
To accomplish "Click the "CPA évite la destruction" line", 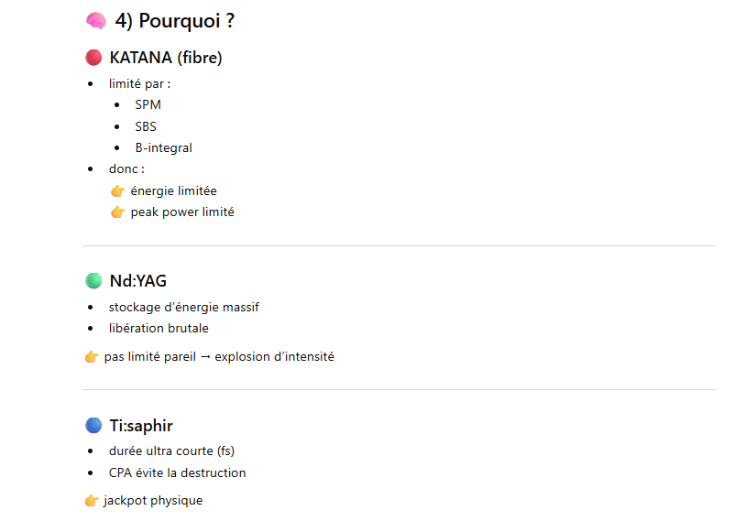I will click(177, 472).
